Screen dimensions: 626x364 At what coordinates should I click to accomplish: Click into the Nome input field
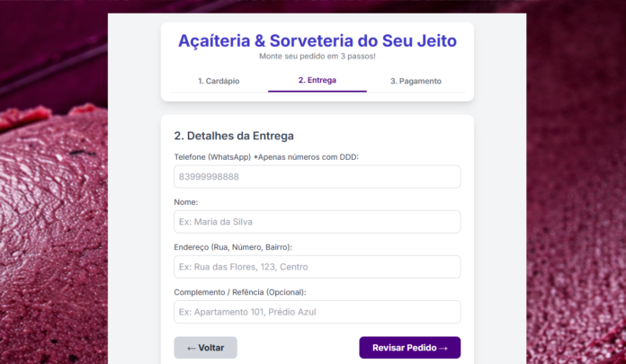(x=317, y=222)
